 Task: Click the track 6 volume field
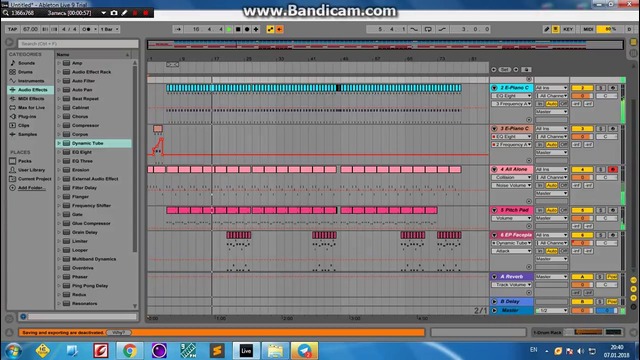pyautogui.click(x=582, y=243)
